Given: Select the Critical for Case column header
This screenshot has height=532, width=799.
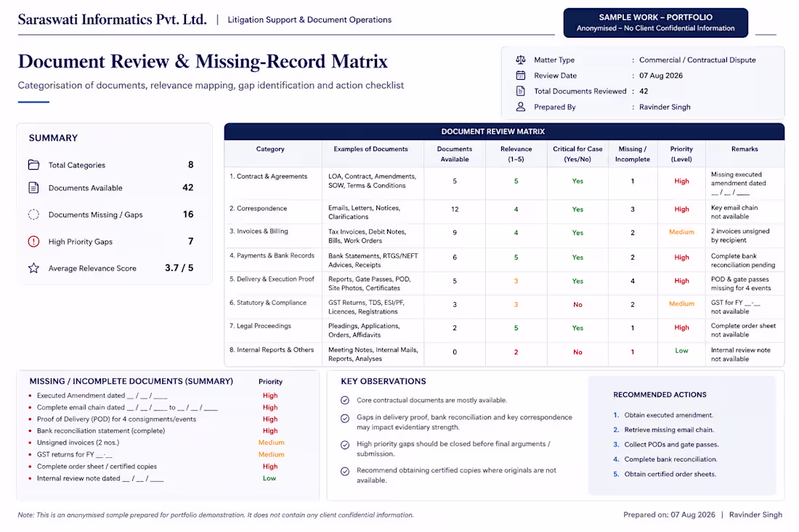Looking at the screenshot, I should [577, 154].
